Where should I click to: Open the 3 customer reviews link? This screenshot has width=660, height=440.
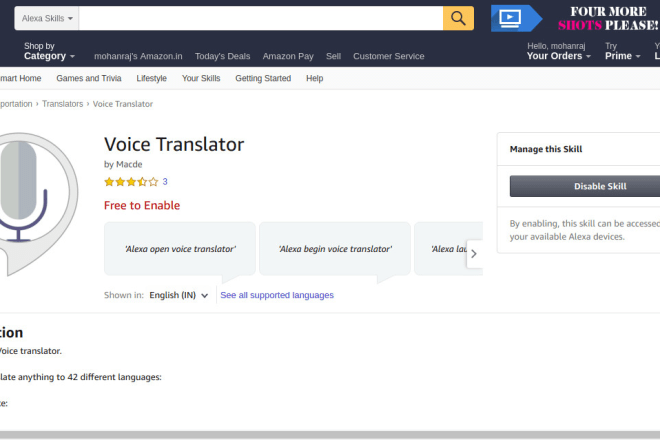click(x=165, y=182)
